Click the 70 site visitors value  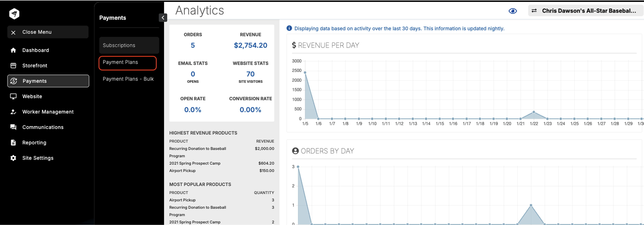(x=250, y=74)
